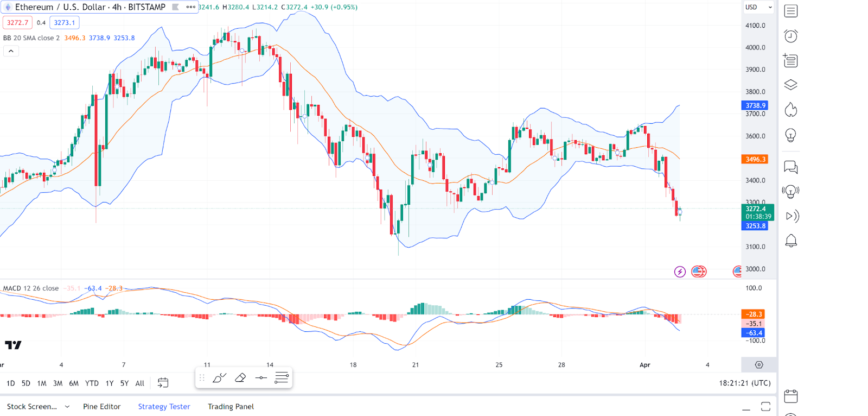The width and height of the screenshot is (868, 416).
Task: Set the date range to 5Y
Action: [x=124, y=383]
